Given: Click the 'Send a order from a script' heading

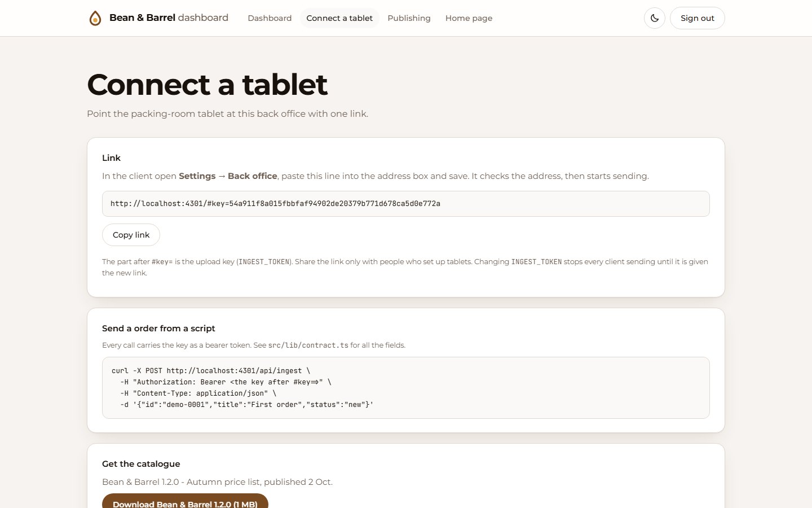Looking at the screenshot, I should (x=158, y=329).
